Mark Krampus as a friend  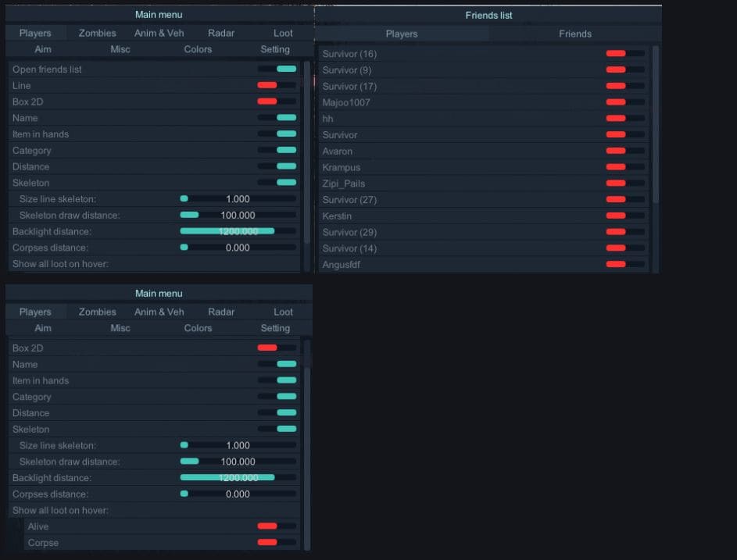625,167
